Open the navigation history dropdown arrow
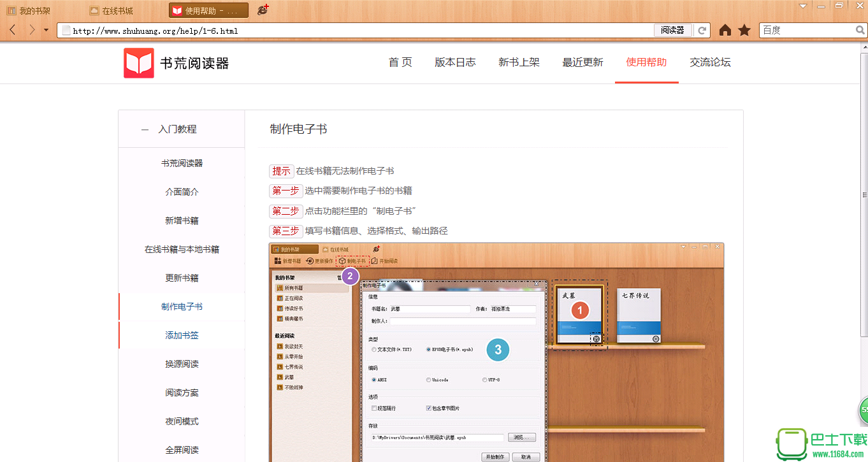Screen dimensions: 868x462 click(x=46, y=30)
